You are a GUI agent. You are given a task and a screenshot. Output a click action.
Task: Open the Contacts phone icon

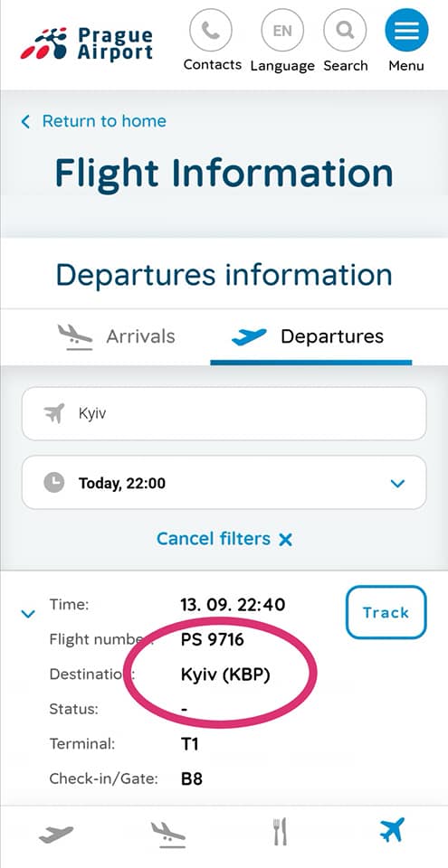pos(211,32)
